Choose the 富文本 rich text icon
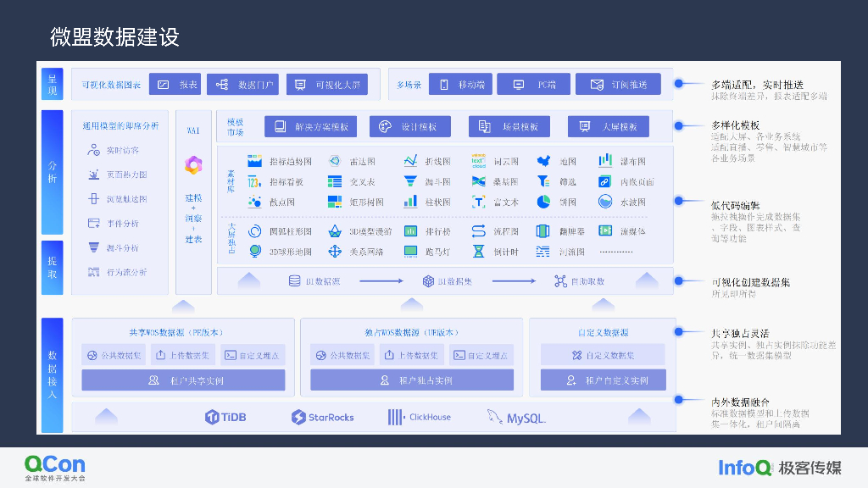The height and width of the screenshot is (488, 868). tap(478, 202)
